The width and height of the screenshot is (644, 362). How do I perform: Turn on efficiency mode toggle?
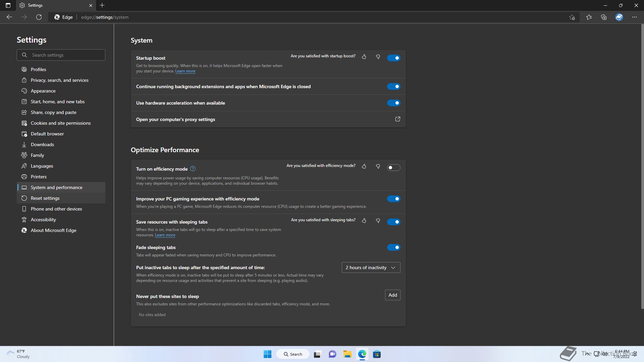393,168
